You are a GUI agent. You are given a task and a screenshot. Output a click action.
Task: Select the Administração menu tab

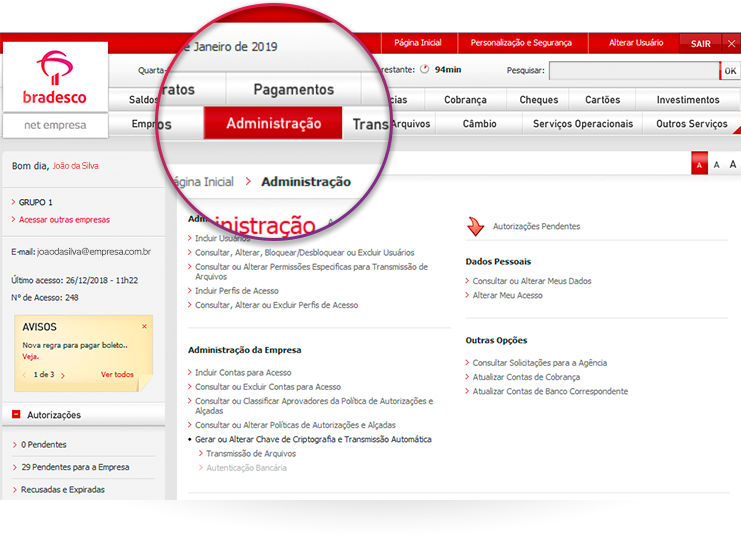274,123
